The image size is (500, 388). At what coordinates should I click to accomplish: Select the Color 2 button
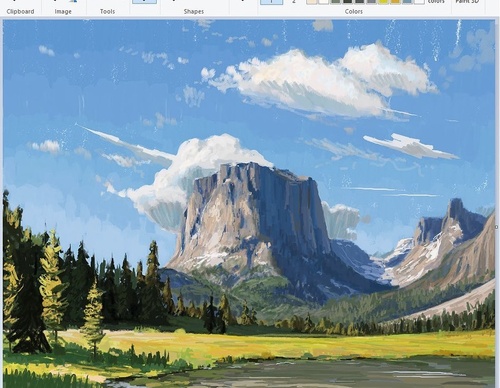click(x=294, y=2)
